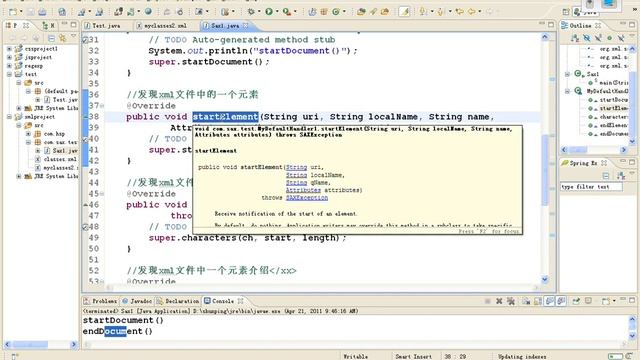Click the Open Type icon in toolbar
The width and height of the screenshot is (640, 360).
(361, 12)
